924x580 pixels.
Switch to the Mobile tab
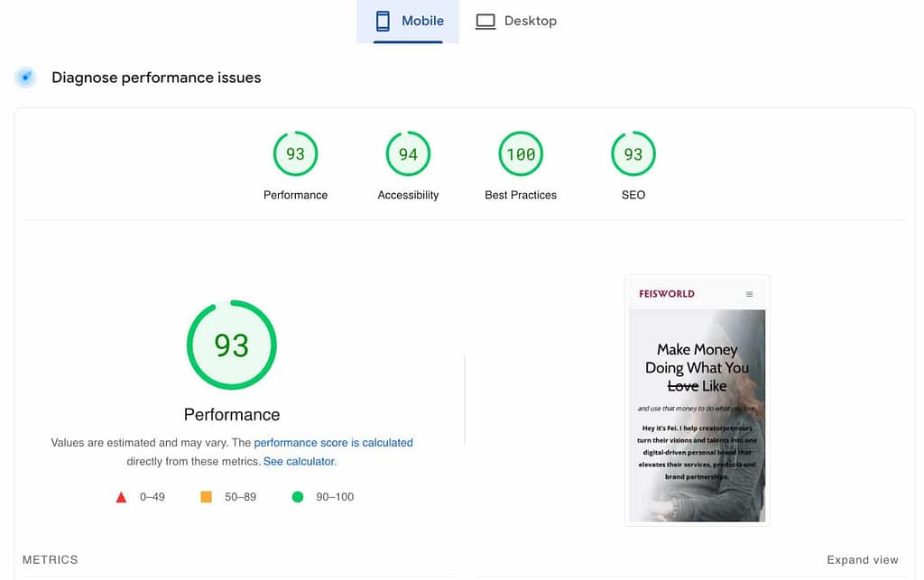[408, 21]
